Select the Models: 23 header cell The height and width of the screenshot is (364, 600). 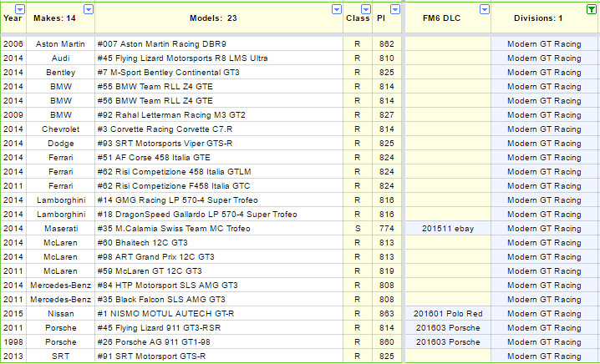click(x=219, y=18)
